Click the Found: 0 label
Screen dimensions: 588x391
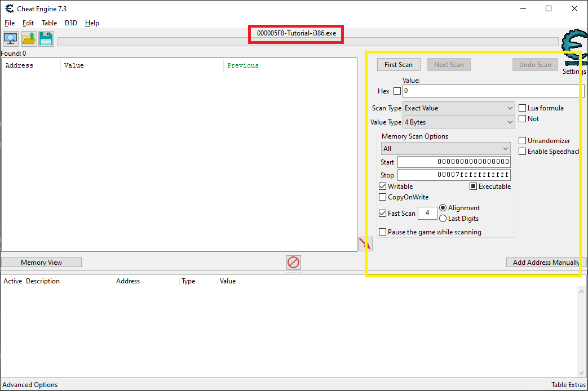click(14, 53)
